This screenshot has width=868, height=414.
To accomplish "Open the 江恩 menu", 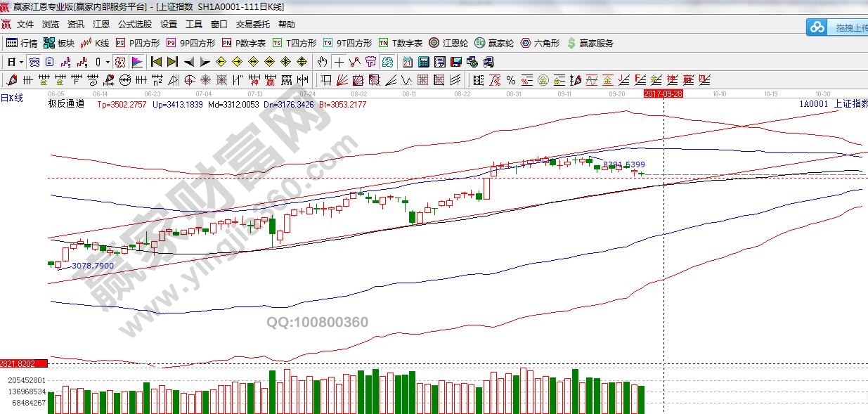I will click(101, 24).
